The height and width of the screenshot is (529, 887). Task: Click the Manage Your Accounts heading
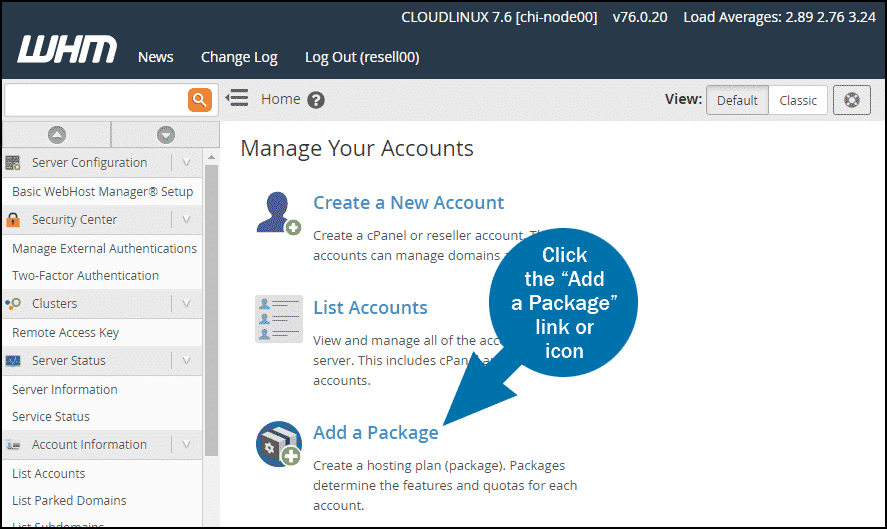pos(357,149)
